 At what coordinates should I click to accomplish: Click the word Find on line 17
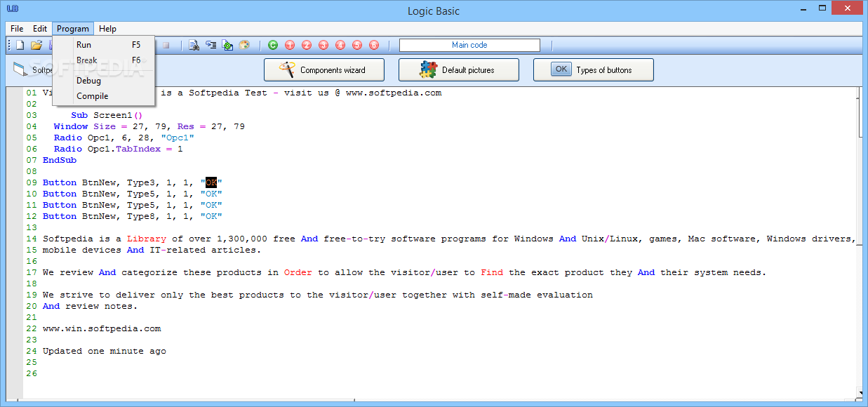tap(492, 272)
